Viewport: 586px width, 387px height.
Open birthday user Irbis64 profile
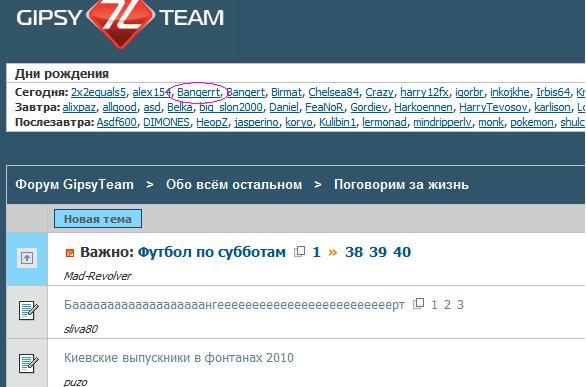coord(553,92)
